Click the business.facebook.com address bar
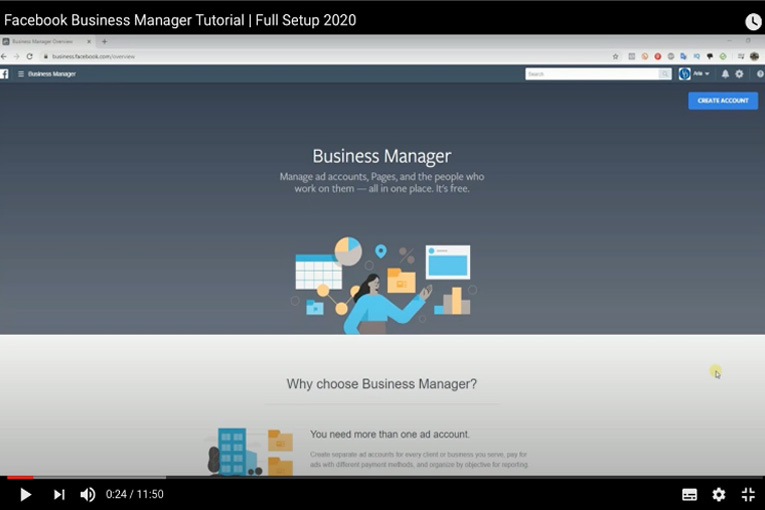Image resolution: width=765 pixels, height=510 pixels. (x=322, y=57)
